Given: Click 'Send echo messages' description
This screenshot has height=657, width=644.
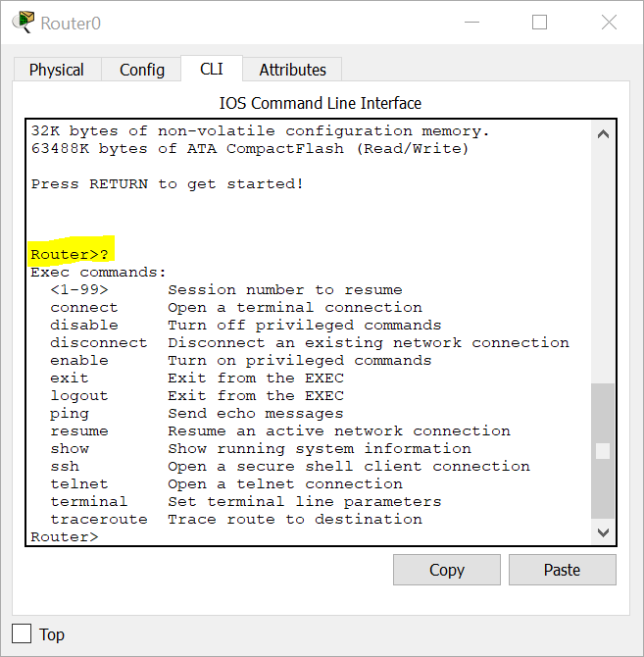Looking at the screenshot, I should 256,414.
